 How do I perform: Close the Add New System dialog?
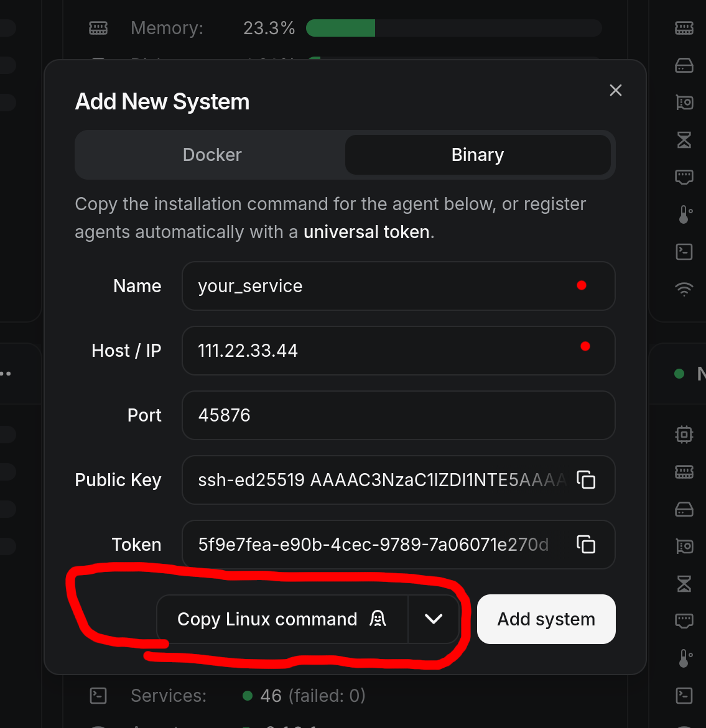coord(616,90)
